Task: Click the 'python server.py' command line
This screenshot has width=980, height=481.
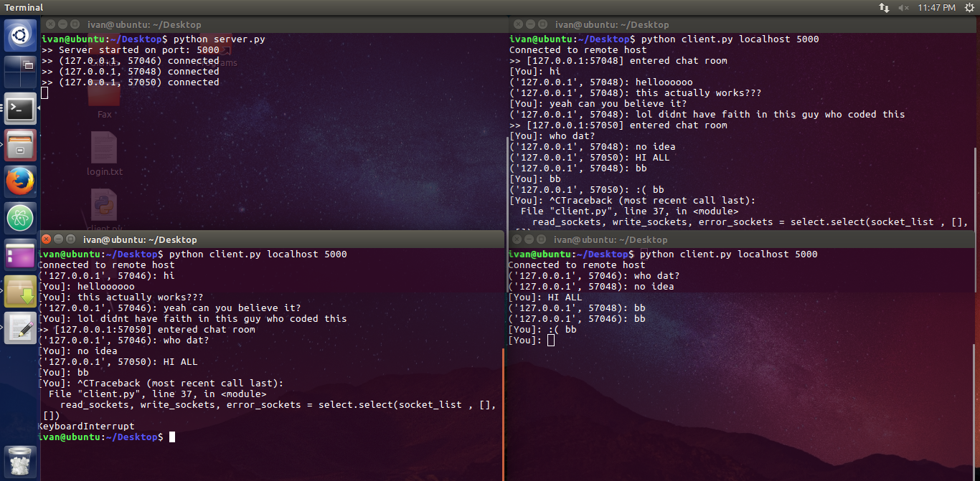Action: [220, 39]
